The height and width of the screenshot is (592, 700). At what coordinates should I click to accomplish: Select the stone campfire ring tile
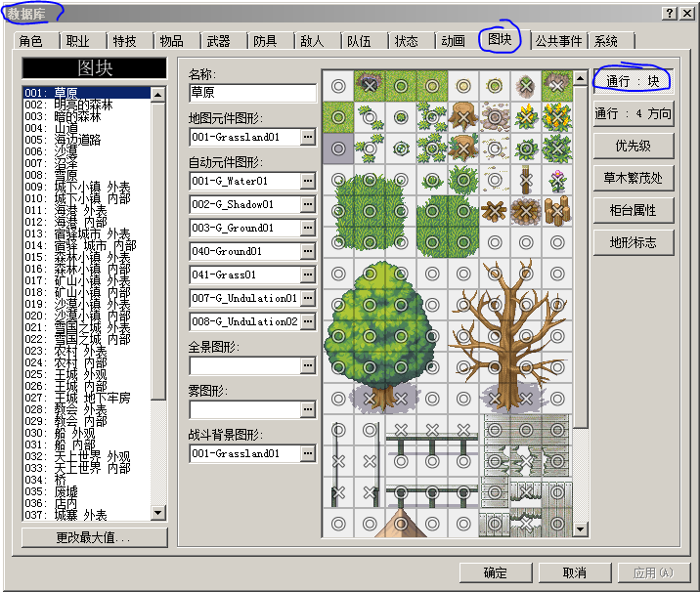pyautogui.click(x=526, y=211)
